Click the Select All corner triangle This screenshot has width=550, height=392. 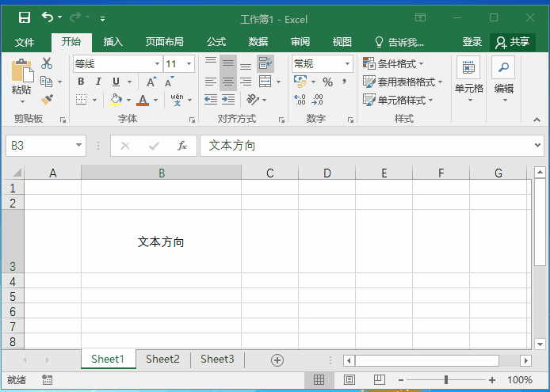tap(17, 172)
